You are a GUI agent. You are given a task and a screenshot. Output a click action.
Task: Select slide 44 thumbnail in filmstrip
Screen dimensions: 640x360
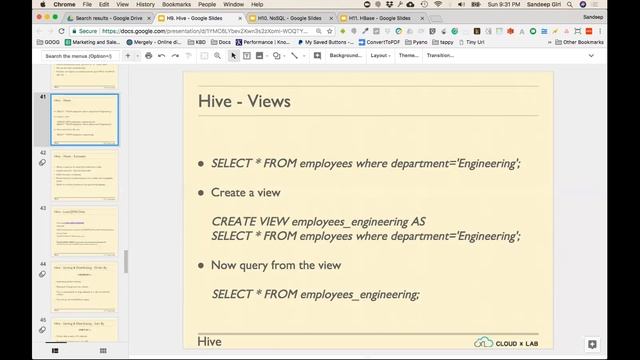(x=84, y=287)
